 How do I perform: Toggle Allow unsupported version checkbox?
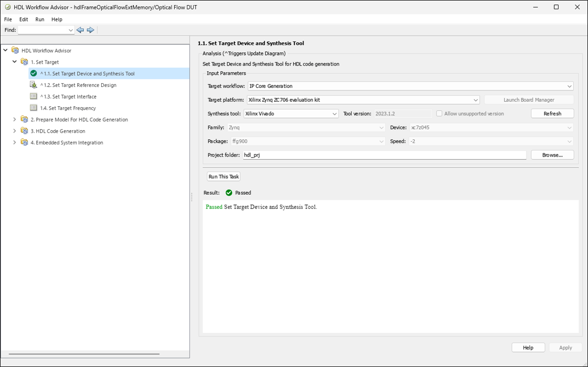[439, 113]
